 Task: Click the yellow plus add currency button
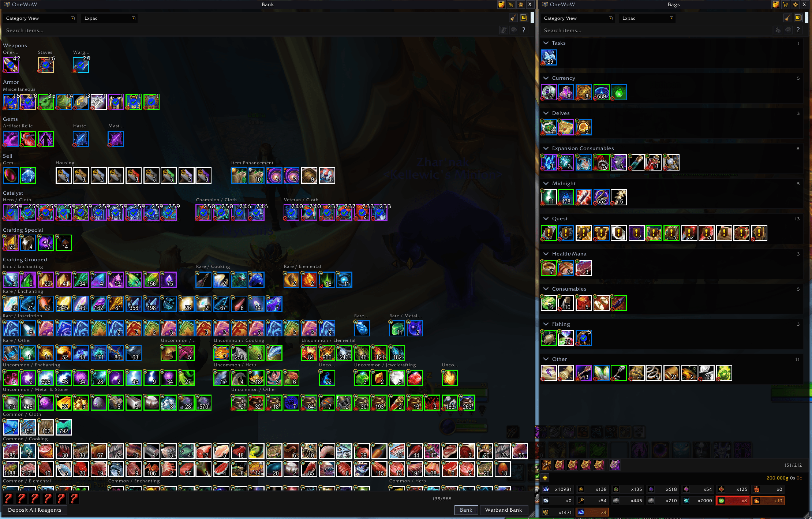tap(545, 478)
